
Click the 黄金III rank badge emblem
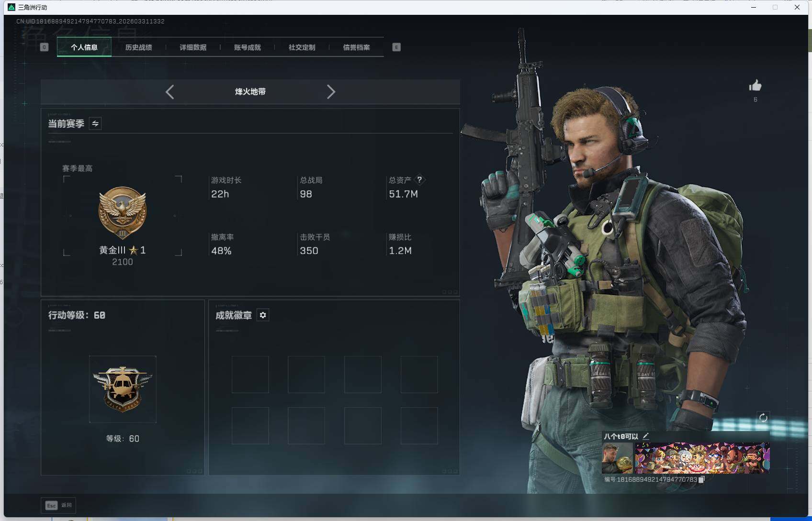tap(123, 213)
